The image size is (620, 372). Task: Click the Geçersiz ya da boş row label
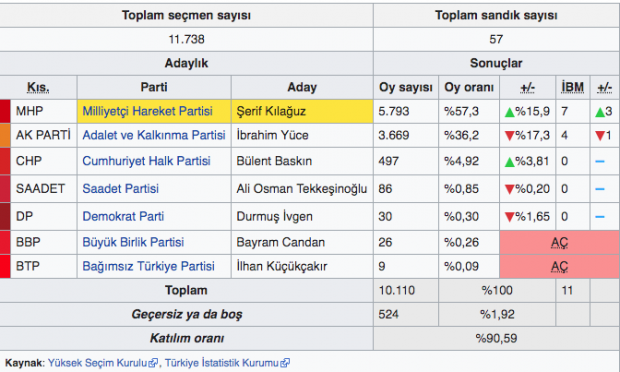[187, 315]
